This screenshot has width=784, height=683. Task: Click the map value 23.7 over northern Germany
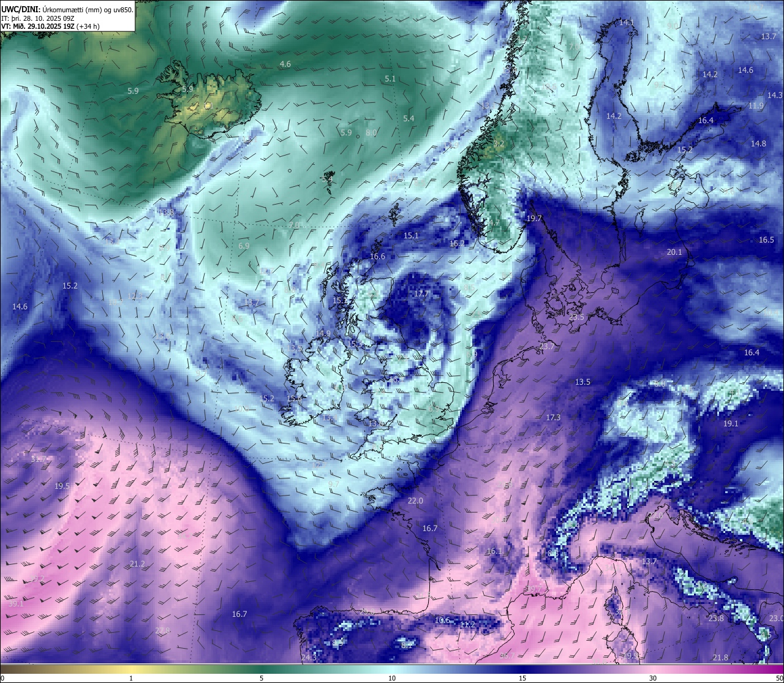[x=547, y=346]
